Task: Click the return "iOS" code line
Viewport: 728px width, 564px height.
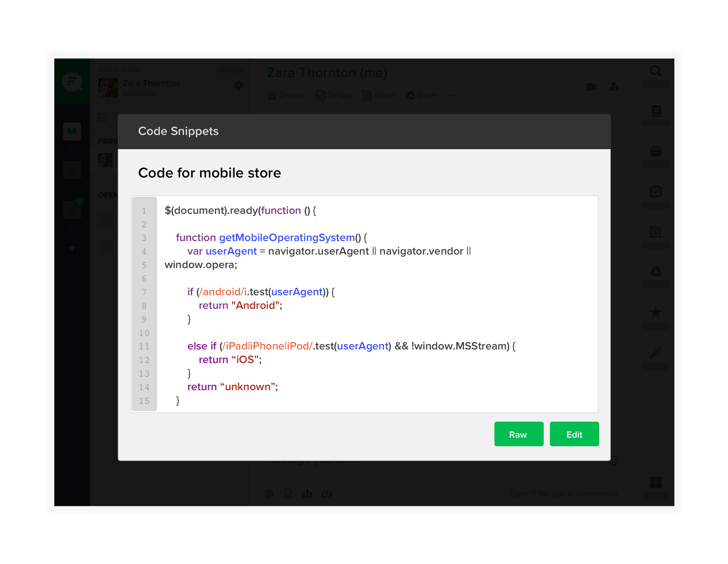Action: click(230, 359)
